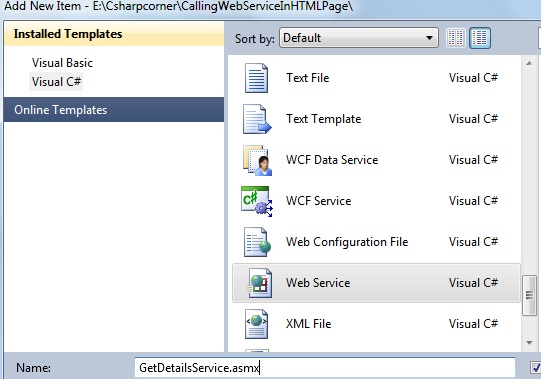This screenshot has height=379, width=541.
Task: Click the GetDetailsService.asmx name input field
Action: pyautogui.click(x=325, y=368)
